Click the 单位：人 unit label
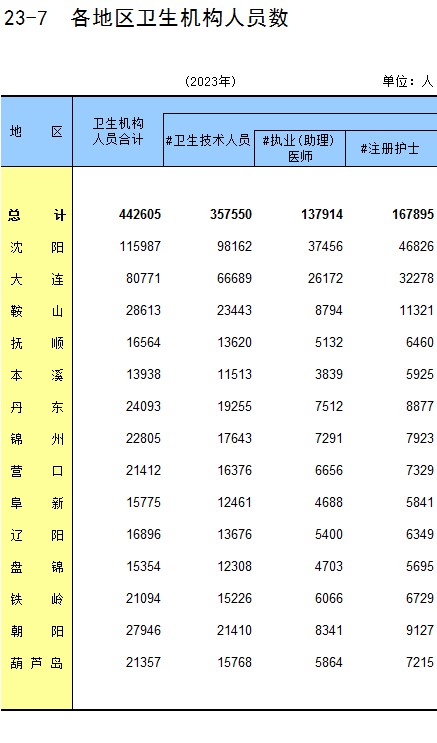This screenshot has height=743, width=437. click(x=408, y=81)
